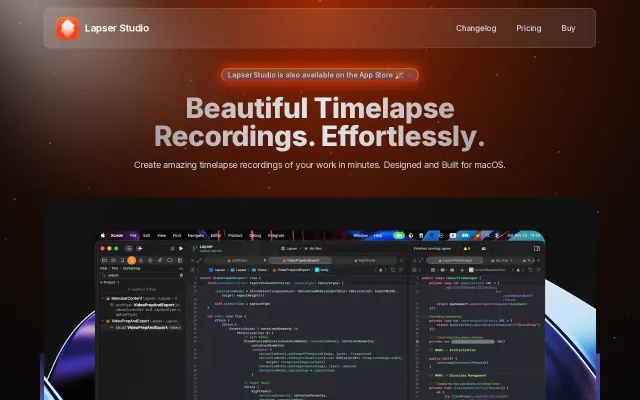Open the Product menu in the preview
Image resolution: width=640 pixels, height=400 pixels.
[x=235, y=236]
